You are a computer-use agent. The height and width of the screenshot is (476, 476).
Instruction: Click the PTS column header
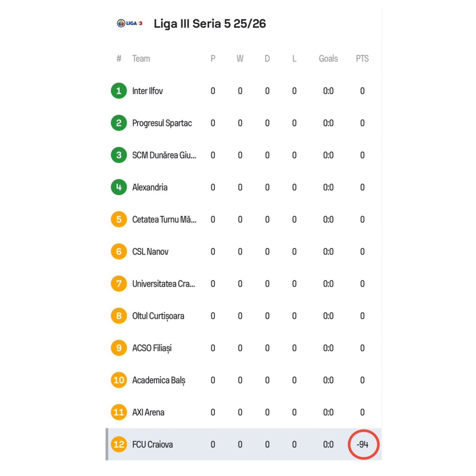point(362,59)
